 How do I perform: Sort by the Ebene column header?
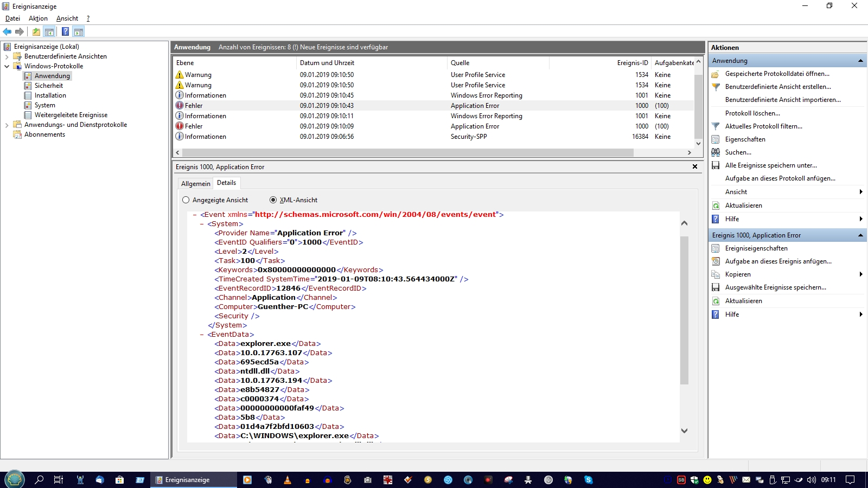(234, 63)
